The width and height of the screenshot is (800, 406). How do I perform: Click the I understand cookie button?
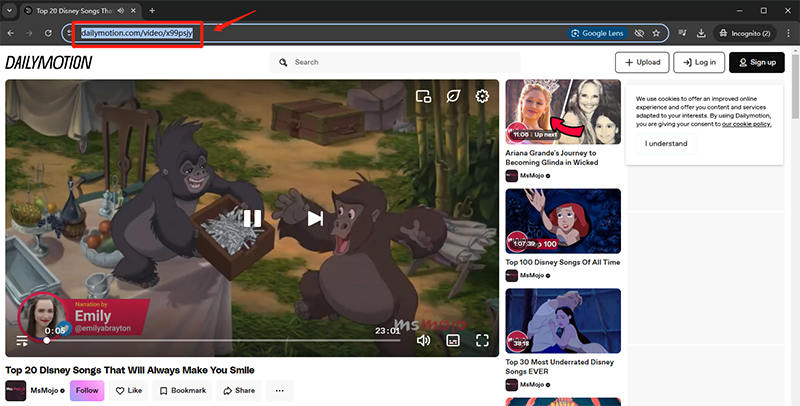pyautogui.click(x=665, y=144)
